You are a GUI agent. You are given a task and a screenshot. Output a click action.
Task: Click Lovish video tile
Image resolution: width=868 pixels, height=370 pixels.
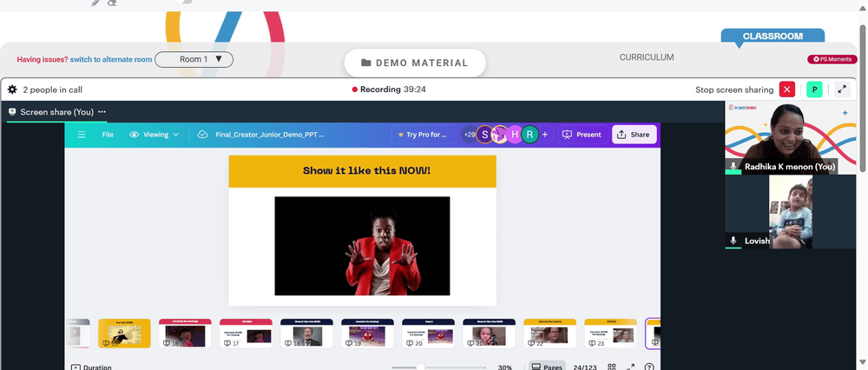click(x=791, y=212)
